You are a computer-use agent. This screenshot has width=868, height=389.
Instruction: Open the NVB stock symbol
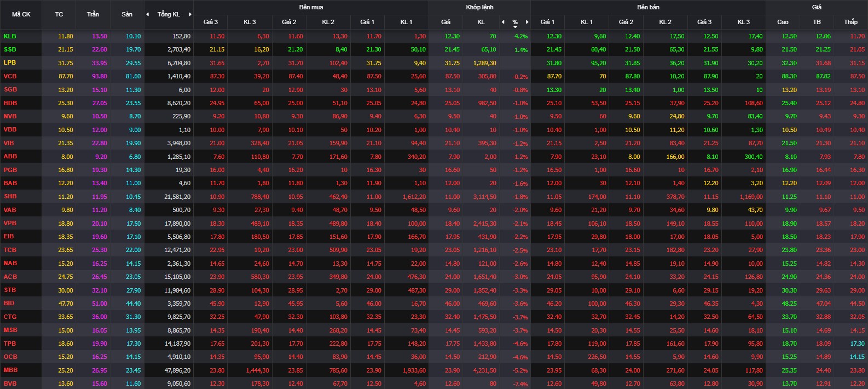coord(10,116)
